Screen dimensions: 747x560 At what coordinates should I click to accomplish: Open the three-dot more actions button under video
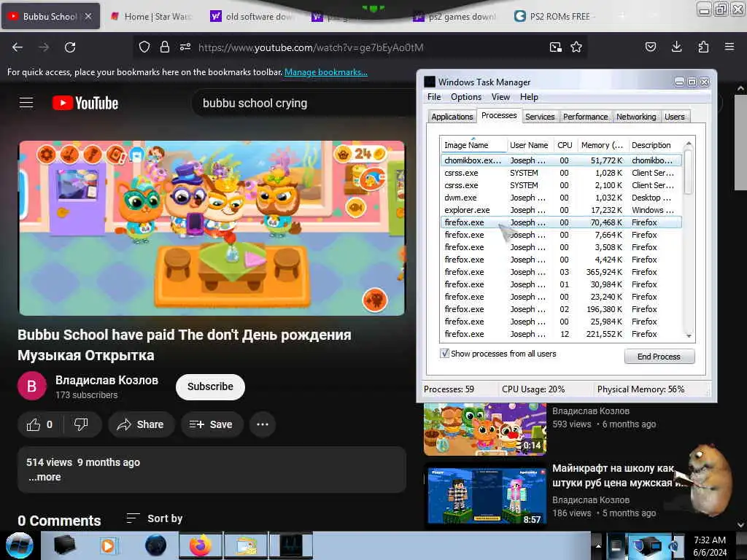[263, 424]
